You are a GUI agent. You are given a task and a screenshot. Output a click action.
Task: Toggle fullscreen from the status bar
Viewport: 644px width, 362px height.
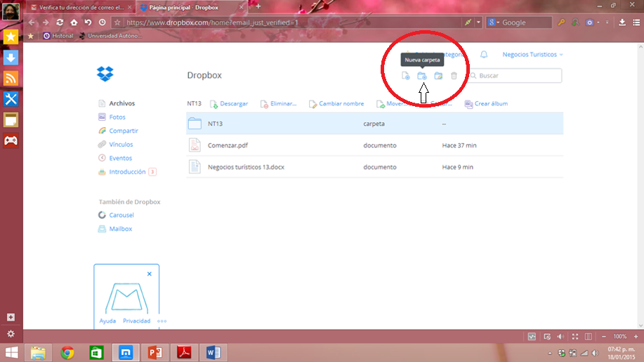[575, 337]
